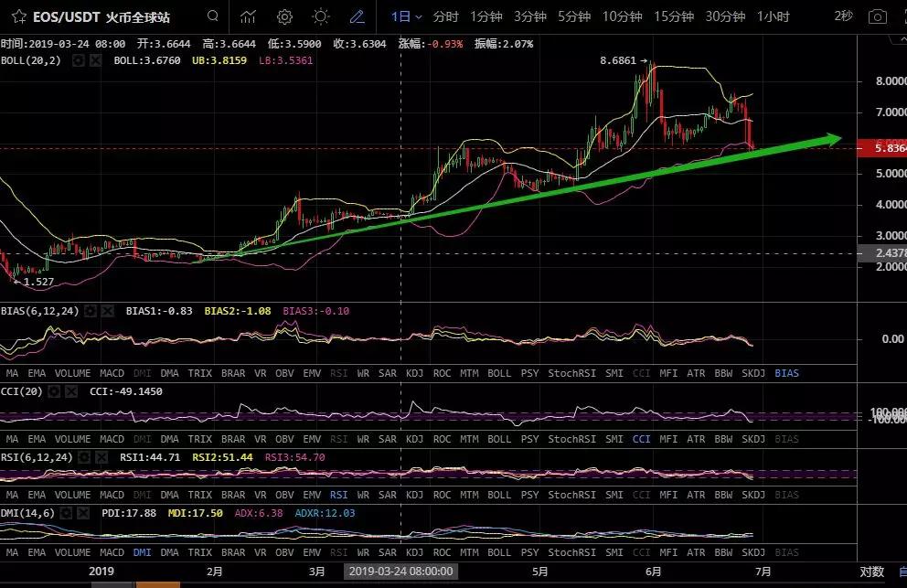This screenshot has width=907, height=588.
Task: Select MACD in the BIAS panel row
Action: [112, 373]
